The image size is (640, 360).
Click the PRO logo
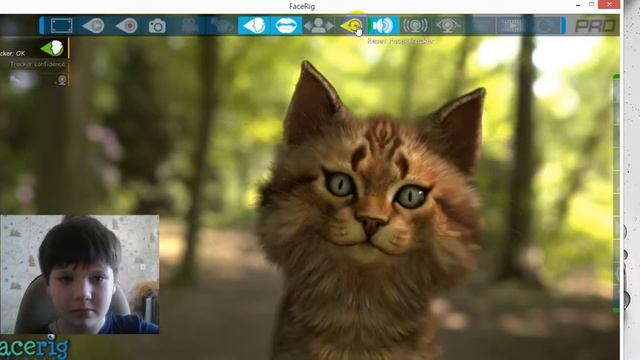(x=596, y=26)
